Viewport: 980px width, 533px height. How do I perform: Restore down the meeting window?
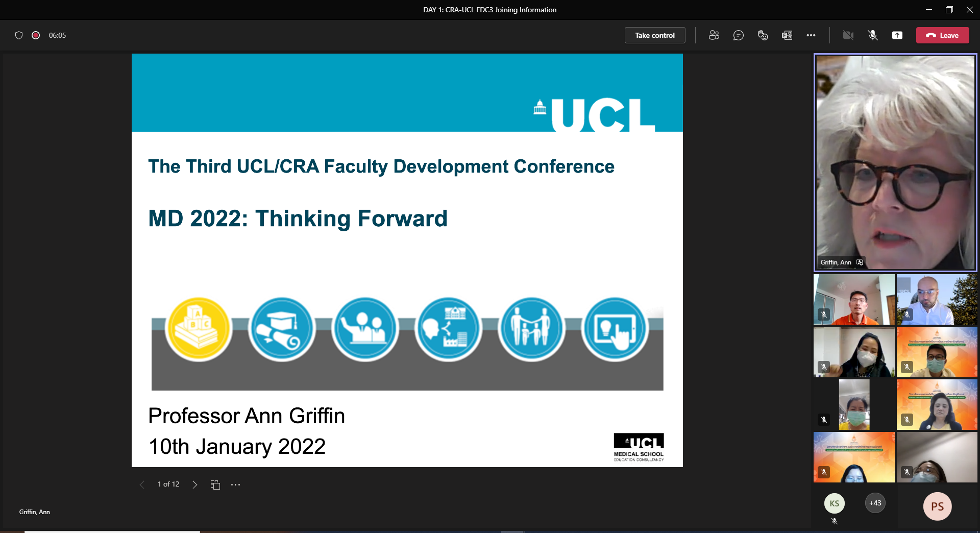point(949,10)
